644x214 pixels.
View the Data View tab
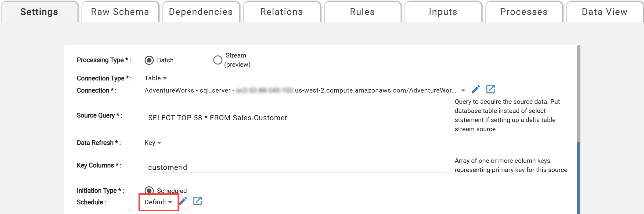point(604,12)
